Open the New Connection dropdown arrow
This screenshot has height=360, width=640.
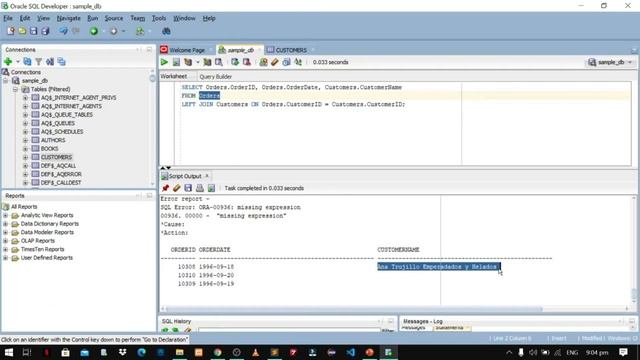(x=18, y=62)
